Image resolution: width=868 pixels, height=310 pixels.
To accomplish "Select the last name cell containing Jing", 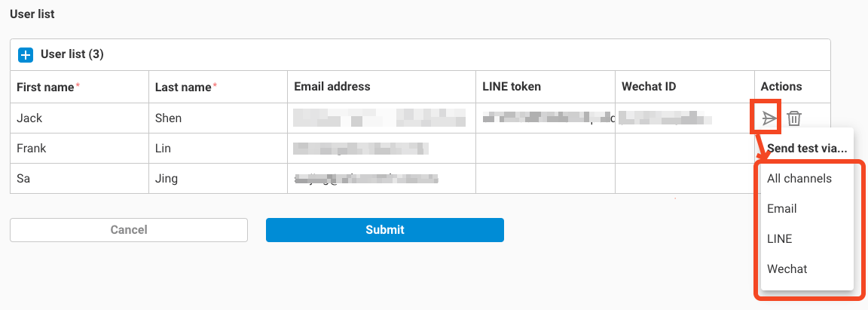I will [218, 179].
